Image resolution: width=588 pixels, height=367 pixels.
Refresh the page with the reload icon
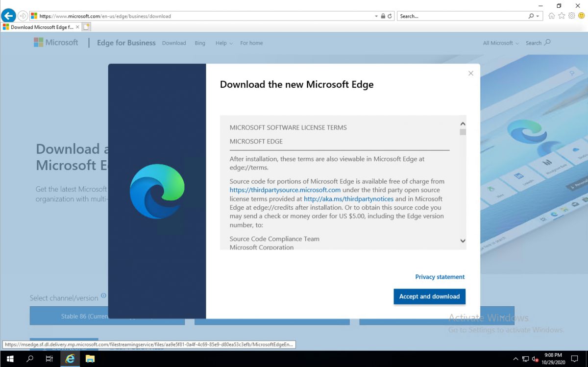390,16
